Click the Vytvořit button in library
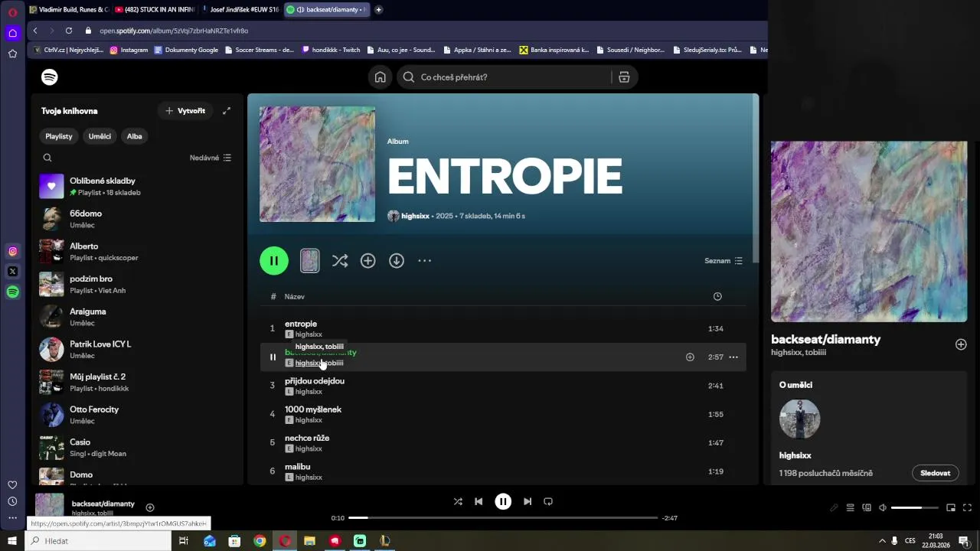The image size is (980, 551). coord(186,111)
